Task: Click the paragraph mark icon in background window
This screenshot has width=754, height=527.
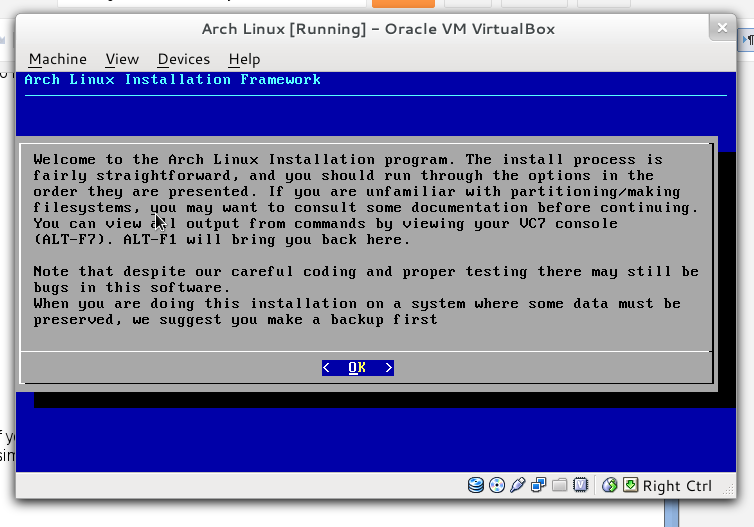Action: pos(747,39)
